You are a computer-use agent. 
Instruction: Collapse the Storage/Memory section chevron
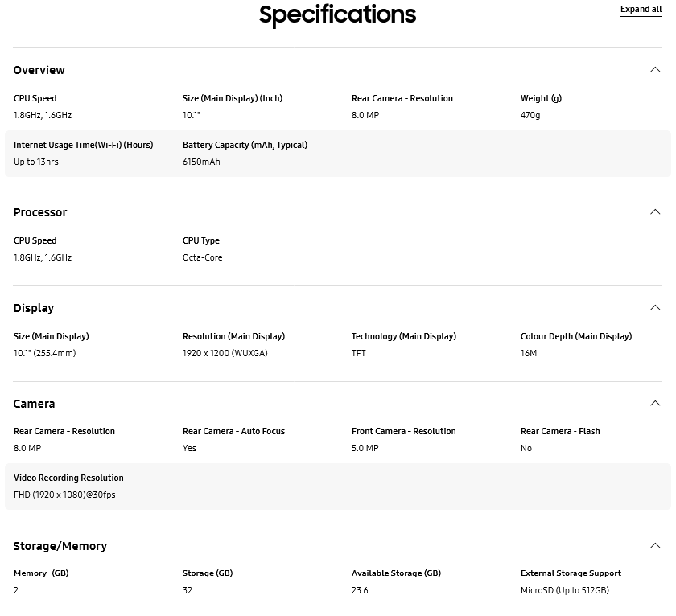pyautogui.click(x=655, y=546)
